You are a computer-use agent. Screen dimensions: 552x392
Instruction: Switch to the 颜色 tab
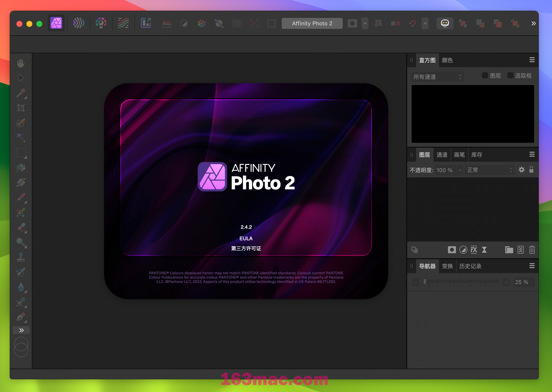tap(447, 60)
